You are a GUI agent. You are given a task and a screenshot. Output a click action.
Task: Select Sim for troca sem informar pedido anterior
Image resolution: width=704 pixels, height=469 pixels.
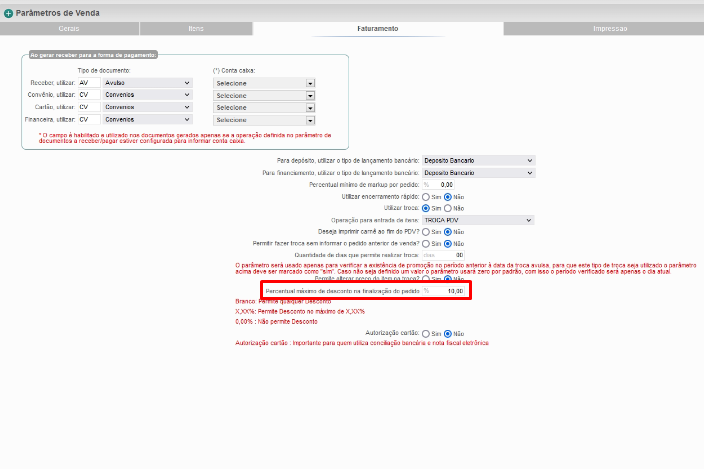(426, 243)
